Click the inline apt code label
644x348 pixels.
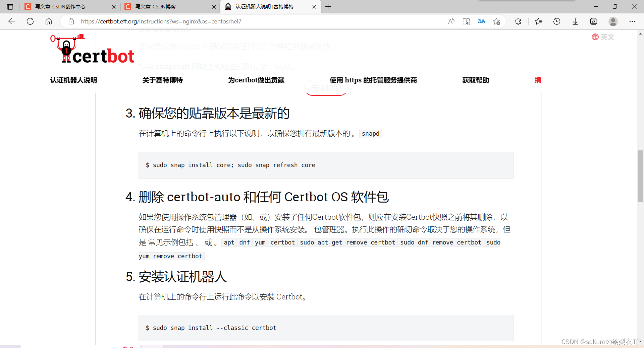[x=229, y=242]
